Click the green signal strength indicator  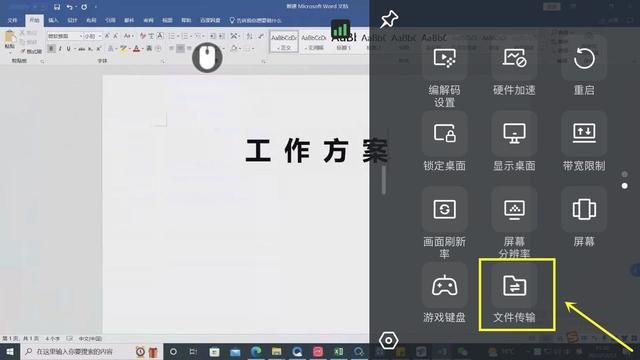[x=340, y=30]
